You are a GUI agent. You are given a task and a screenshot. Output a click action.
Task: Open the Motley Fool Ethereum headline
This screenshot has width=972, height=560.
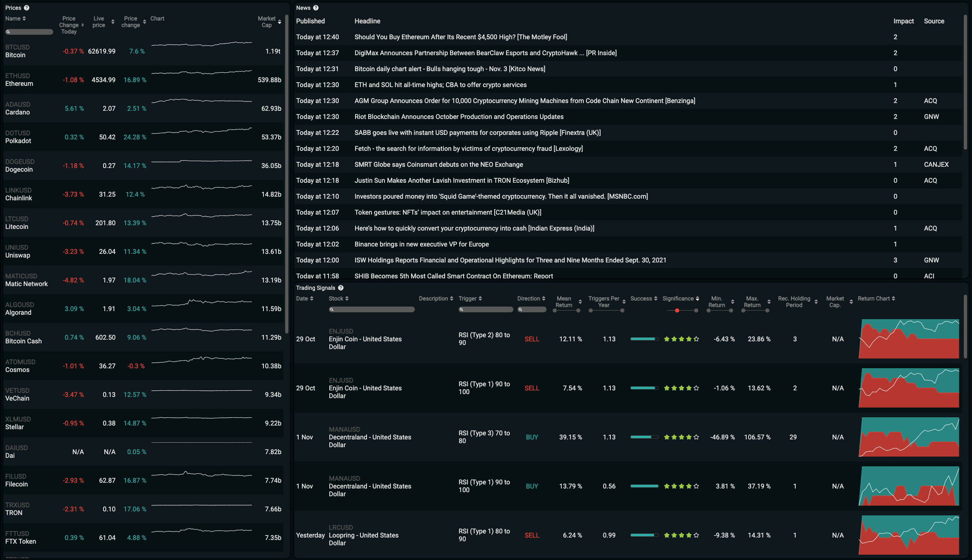(x=460, y=37)
